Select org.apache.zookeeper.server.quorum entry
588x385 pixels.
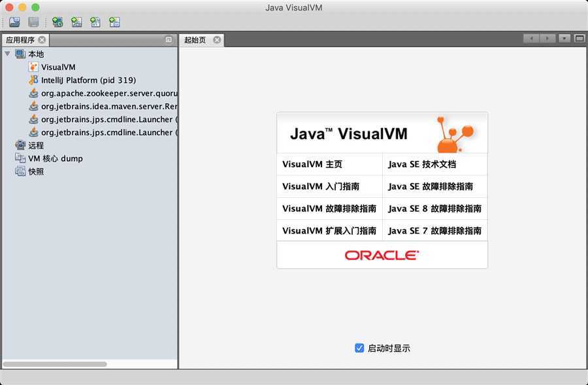109,93
